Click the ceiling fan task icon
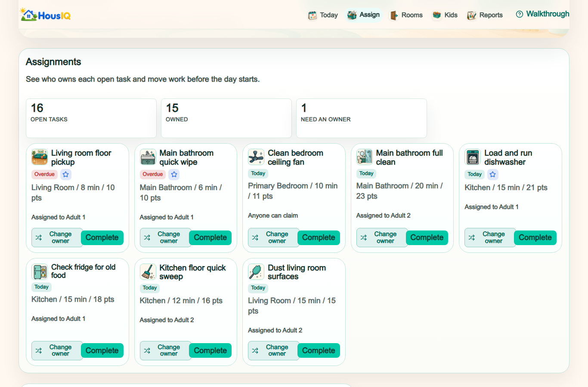This screenshot has height=387, width=588. coord(256,157)
